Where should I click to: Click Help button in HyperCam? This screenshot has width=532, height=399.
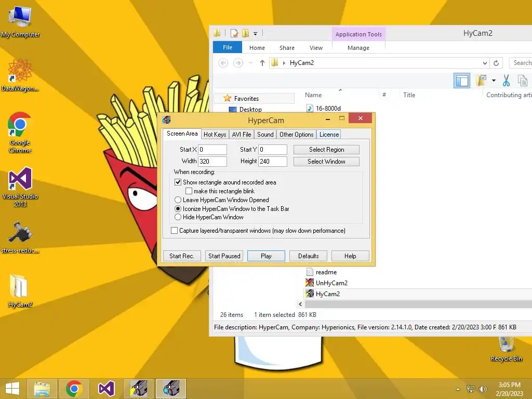point(350,256)
